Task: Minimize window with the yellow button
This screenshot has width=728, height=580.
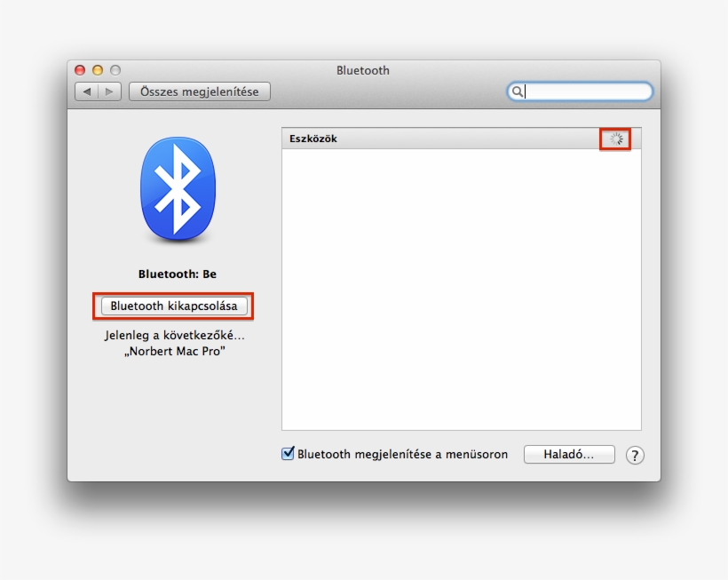Action: point(98,70)
